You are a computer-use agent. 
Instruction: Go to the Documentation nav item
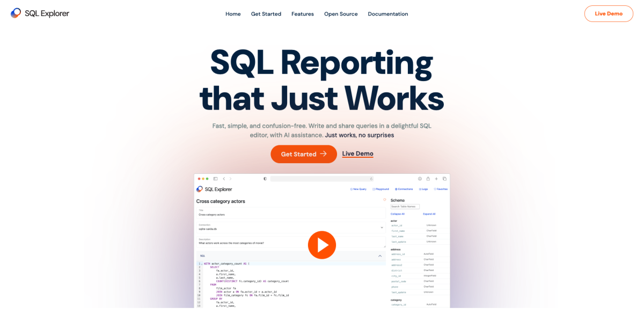(x=387, y=14)
